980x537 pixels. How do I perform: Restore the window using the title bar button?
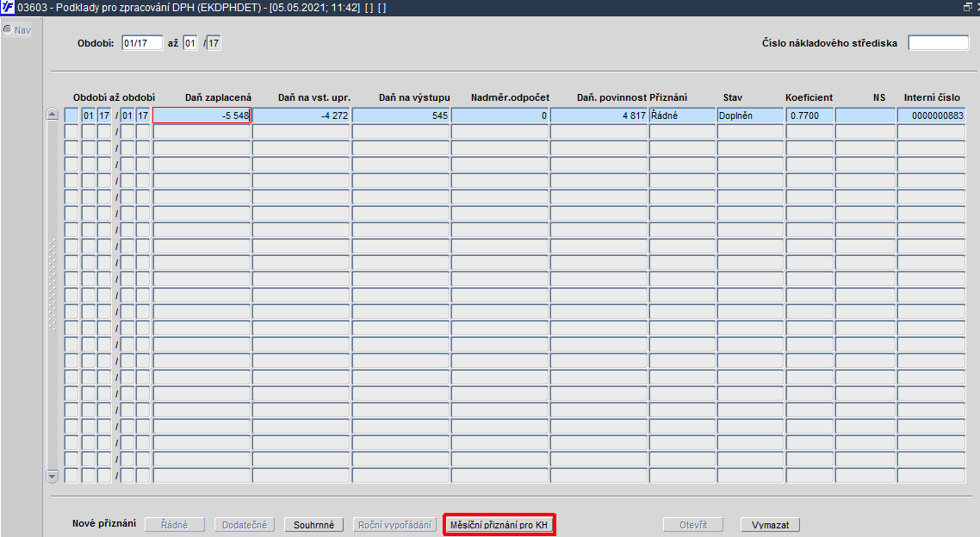(967, 8)
